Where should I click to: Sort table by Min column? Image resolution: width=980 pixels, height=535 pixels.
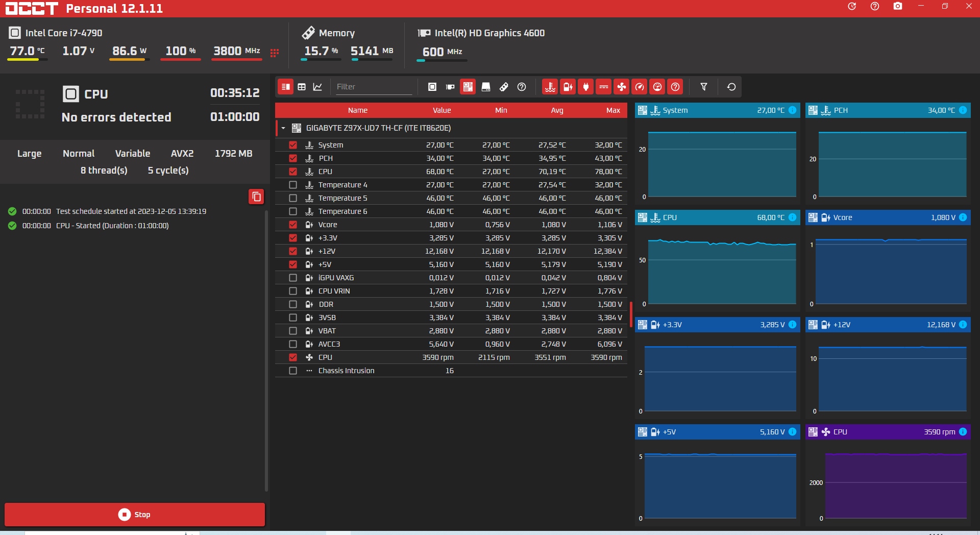click(x=501, y=110)
